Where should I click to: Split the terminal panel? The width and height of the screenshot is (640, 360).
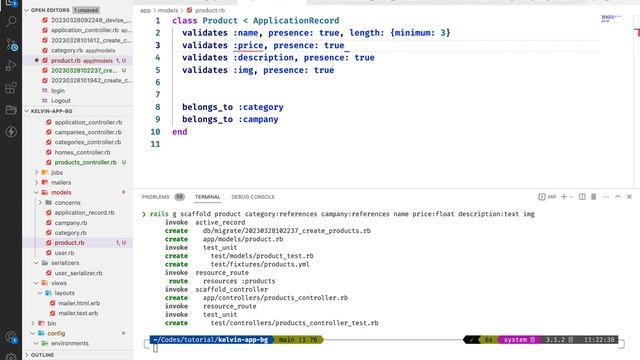click(x=582, y=197)
